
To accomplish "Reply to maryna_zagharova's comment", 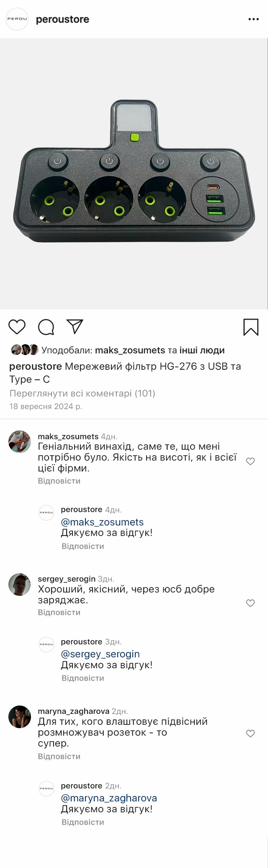I will pos(59,757).
